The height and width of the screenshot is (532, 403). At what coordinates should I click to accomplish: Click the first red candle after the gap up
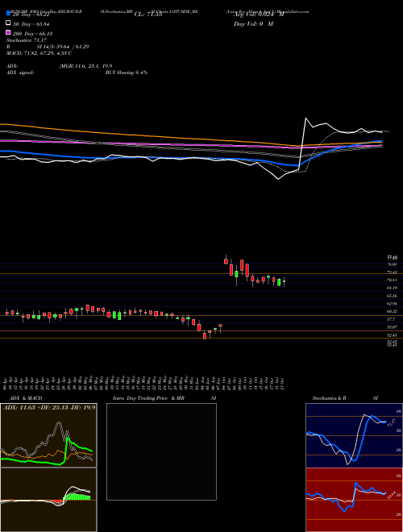pyautogui.click(x=226, y=260)
